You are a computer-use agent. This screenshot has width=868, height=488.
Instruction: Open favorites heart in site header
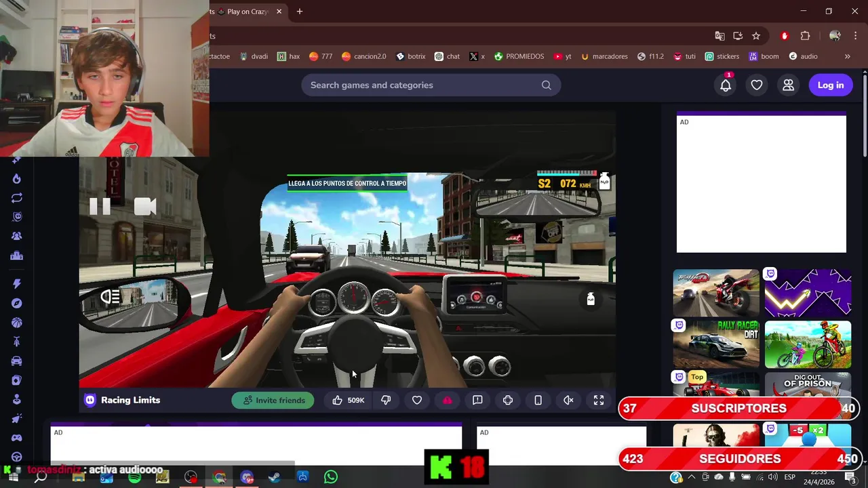pyautogui.click(x=757, y=85)
